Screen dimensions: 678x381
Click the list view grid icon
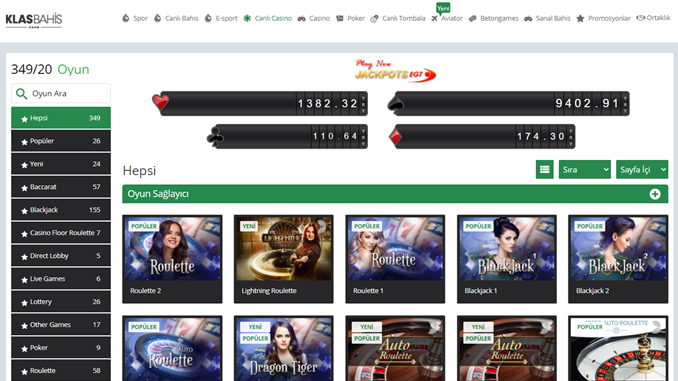coord(544,170)
